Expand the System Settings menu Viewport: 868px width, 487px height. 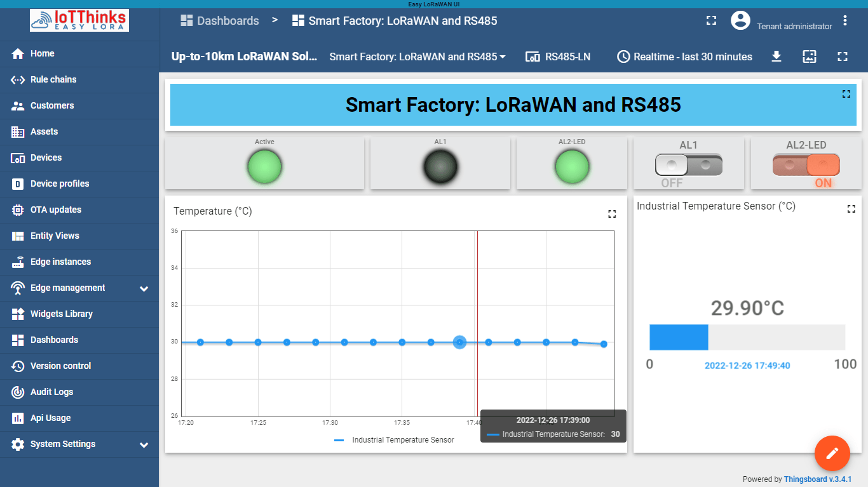(63, 444)
